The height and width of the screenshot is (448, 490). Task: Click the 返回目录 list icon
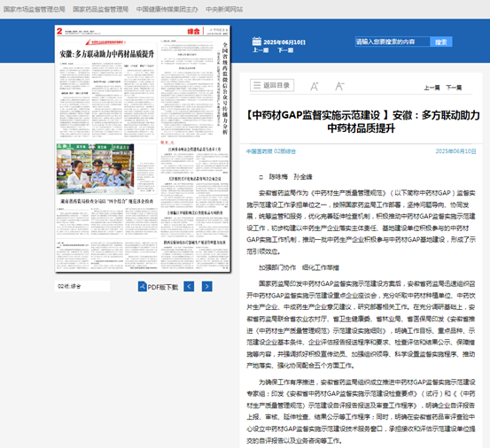click(x=257, y=85)
